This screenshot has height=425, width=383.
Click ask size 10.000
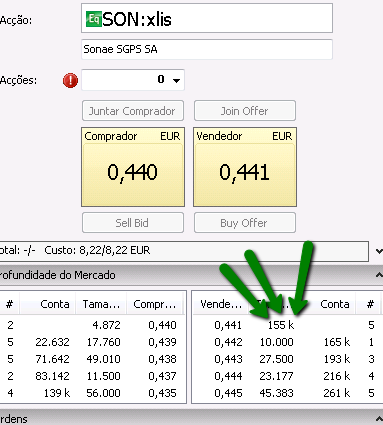coord(277,342)
